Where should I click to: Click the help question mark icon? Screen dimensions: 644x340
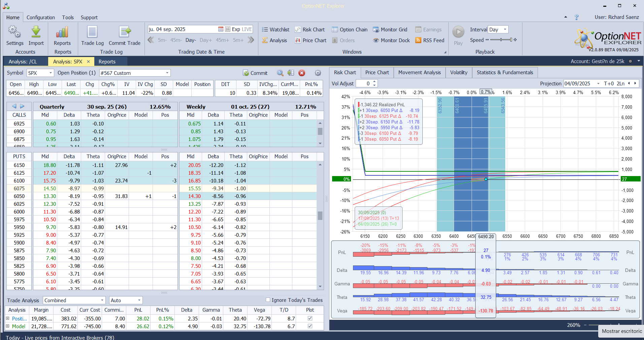click(577, 17)
